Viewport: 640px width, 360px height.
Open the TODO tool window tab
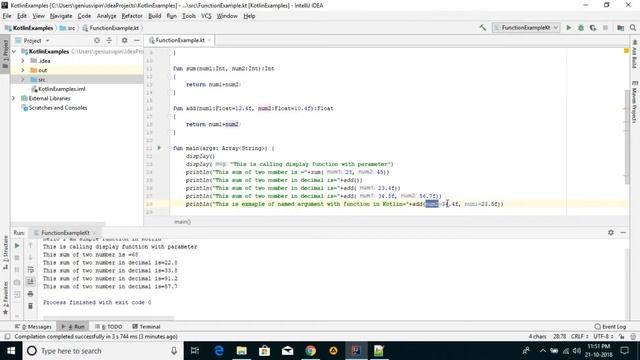point(109,327)
